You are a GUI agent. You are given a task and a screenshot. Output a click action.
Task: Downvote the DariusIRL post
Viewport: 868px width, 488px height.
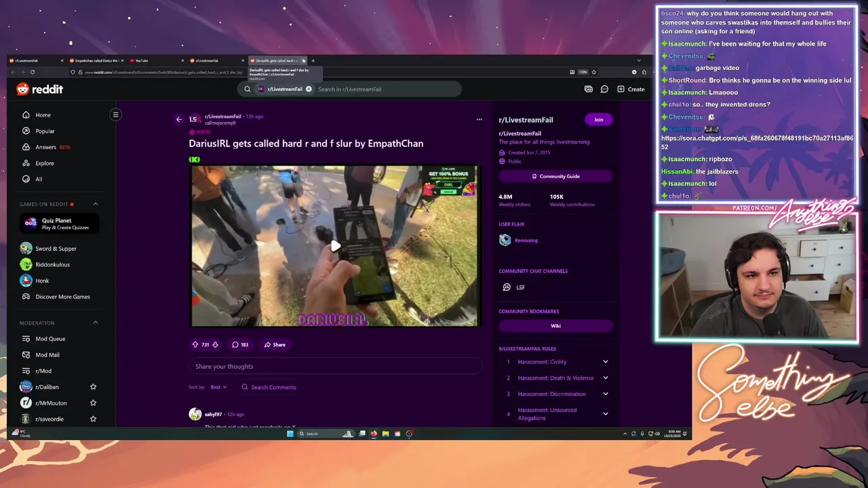(216, 345)
